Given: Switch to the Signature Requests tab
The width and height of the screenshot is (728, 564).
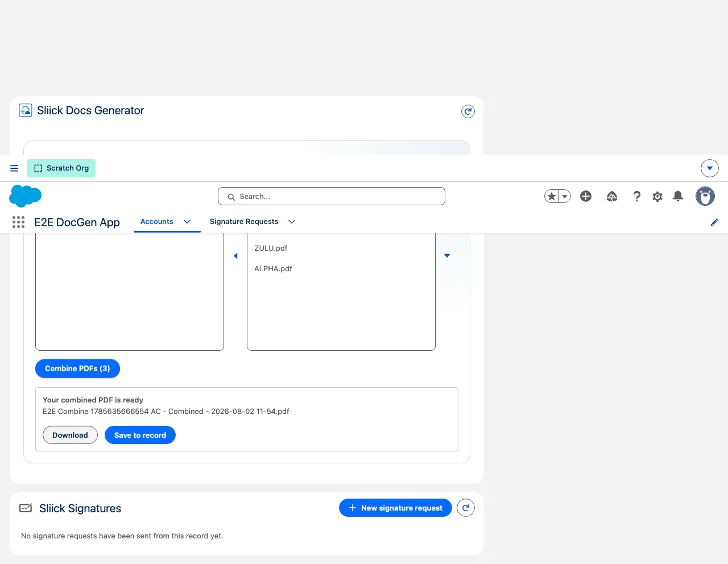Looking at the screenshot, I should [244, 222].
